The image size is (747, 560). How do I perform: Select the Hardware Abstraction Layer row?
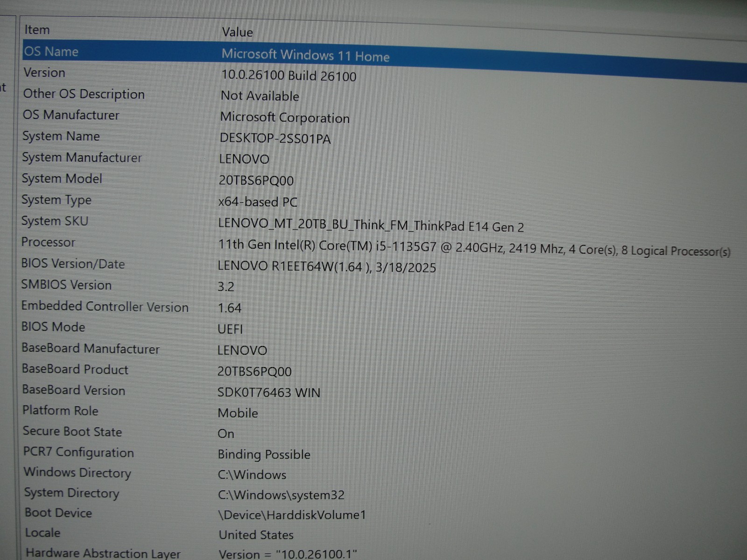tap(103, 553)
